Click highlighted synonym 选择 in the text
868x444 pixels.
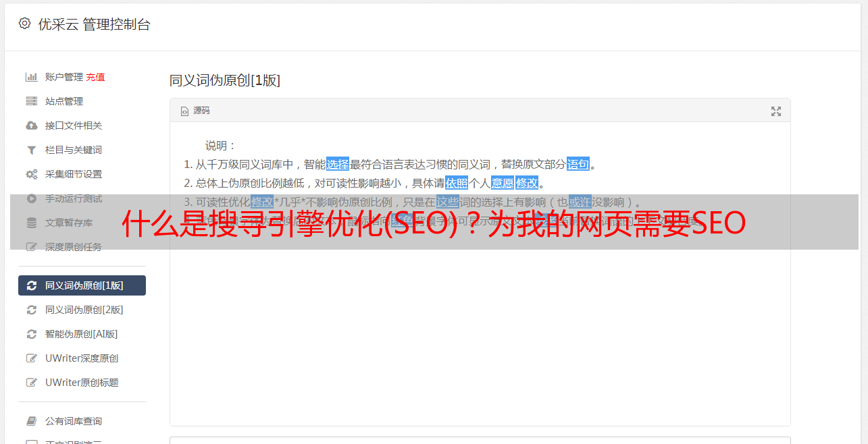pyautogui.click(x=338, y=164)
